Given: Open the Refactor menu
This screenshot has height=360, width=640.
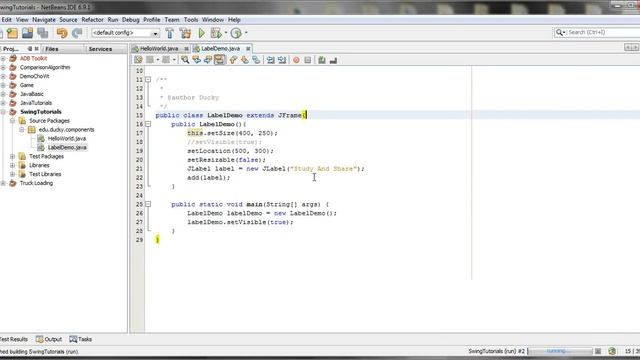Looking at the screenshot, I should click(x=93, y=20).
